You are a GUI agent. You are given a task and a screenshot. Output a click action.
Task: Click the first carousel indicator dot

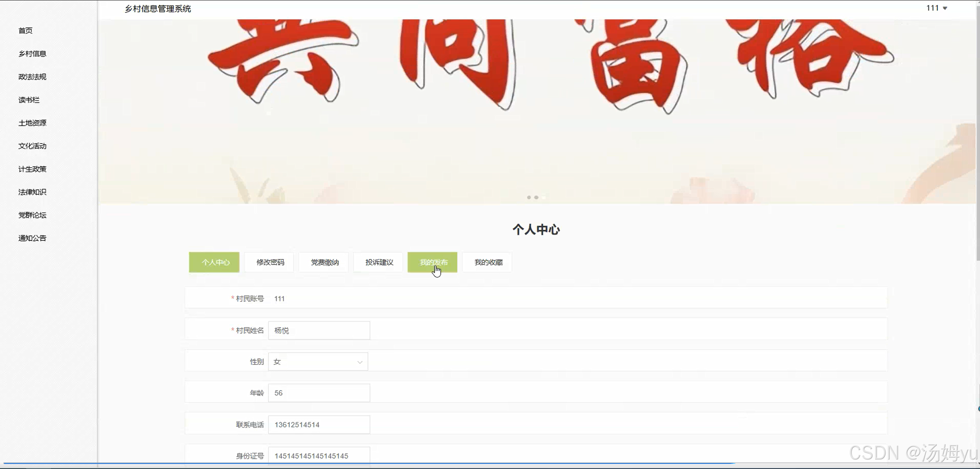[x=529, y=198]
